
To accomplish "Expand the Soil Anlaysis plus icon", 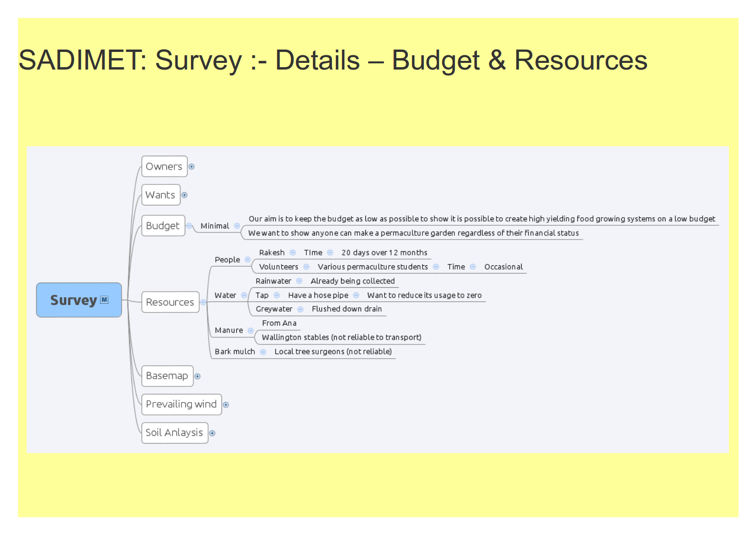I will click(212, 434).
